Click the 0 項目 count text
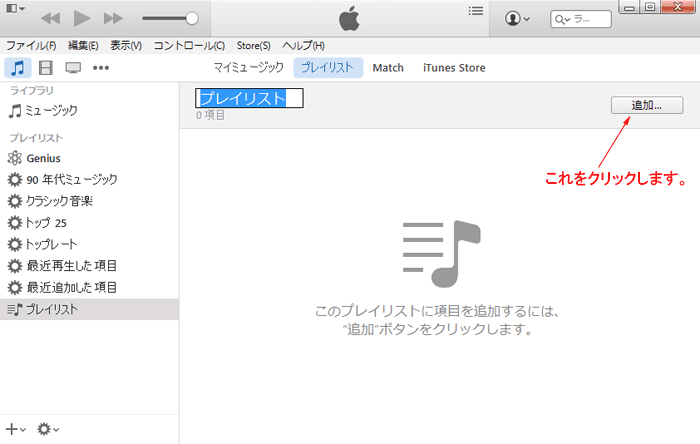 point(210,115)
